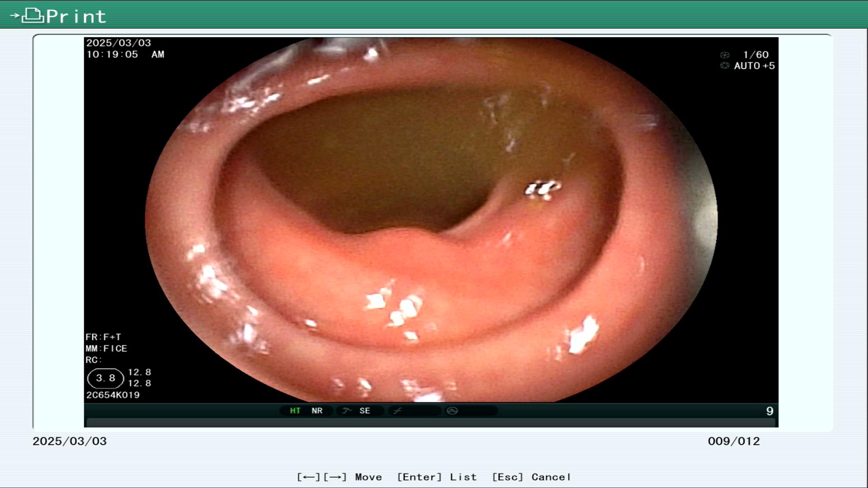
Task: Click the circular wave icon in the status bar
Action: (452, 411)
